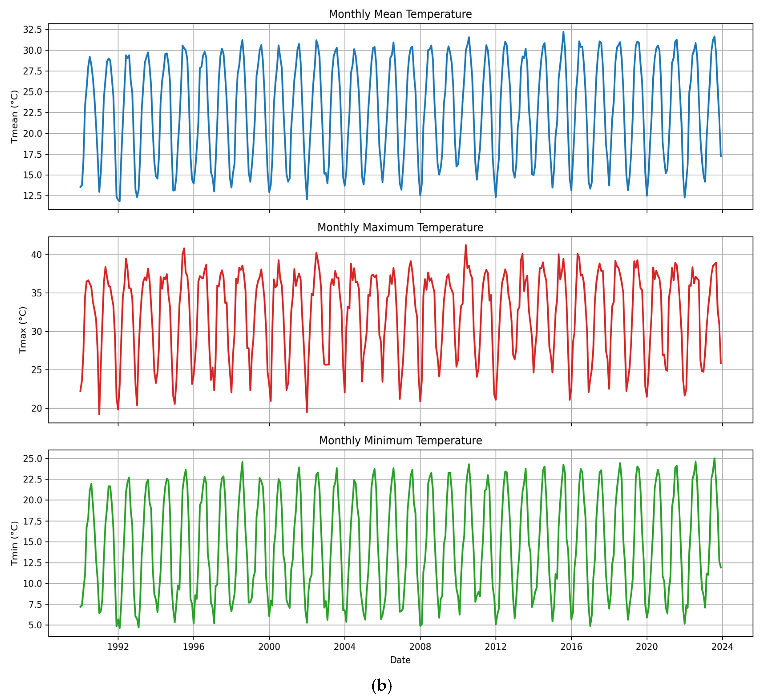Click the 40 tick on Tmax axis
The height and width of the screenshot is (700, 760).
tap(37, 255)
